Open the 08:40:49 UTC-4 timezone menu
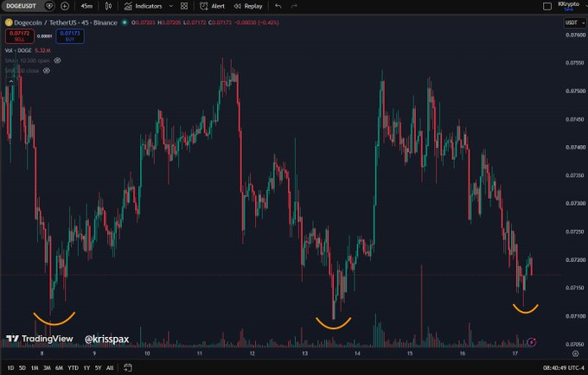 click(563, 368)
